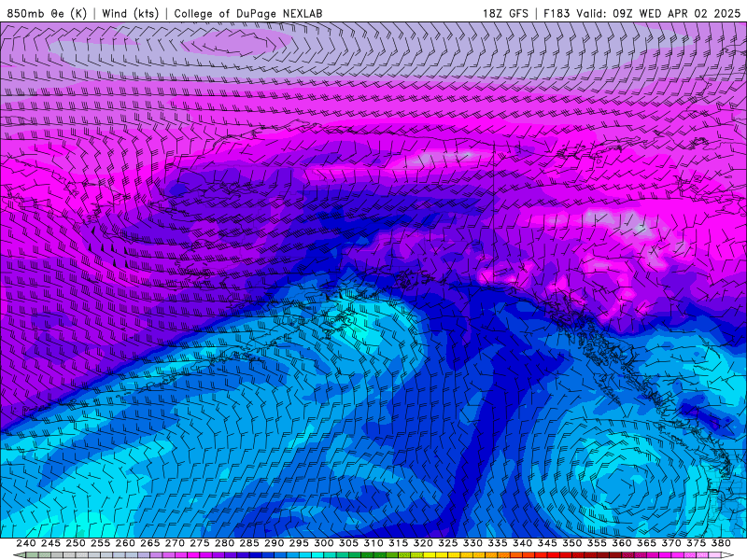Click the 300 value on the color scale
The image size is (747, 560).
tap(323, 543)
